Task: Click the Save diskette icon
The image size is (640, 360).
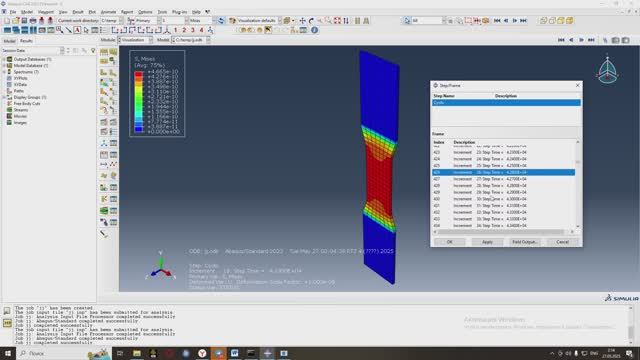Action: click(x=24, y=20)
